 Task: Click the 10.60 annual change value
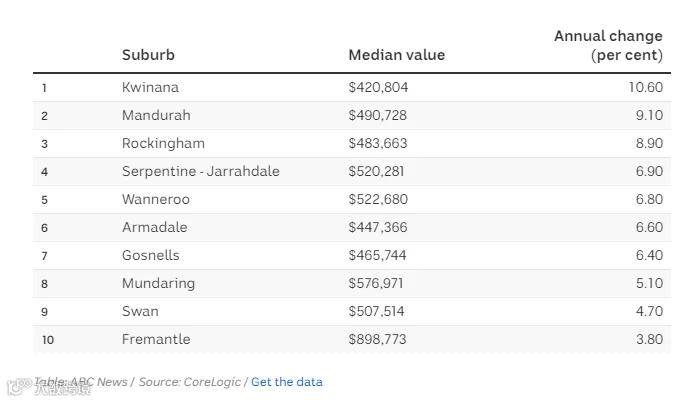point(646,87)
